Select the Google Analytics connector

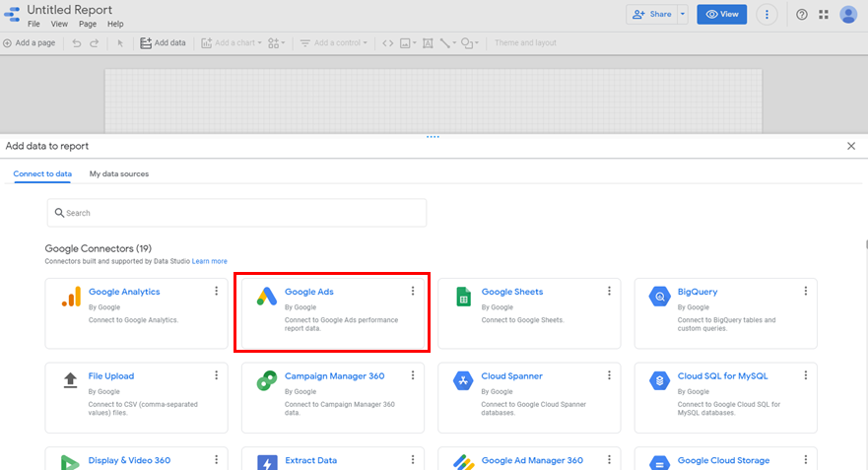(136, 313)
